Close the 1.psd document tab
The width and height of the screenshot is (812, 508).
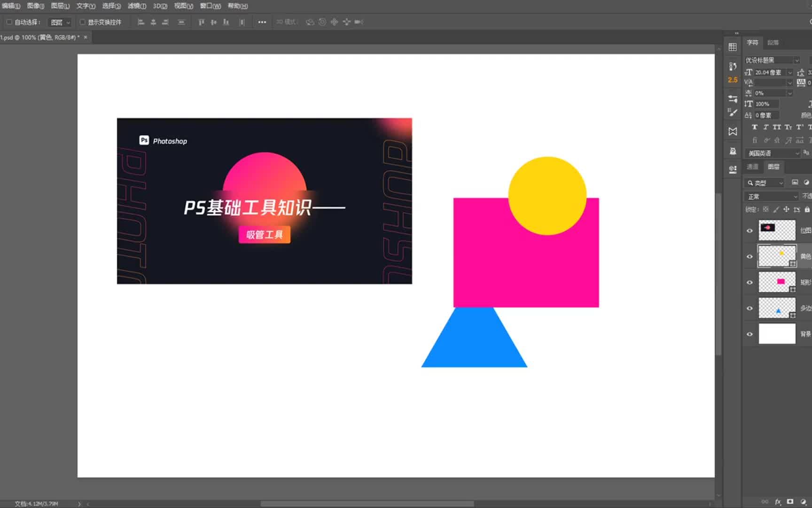[86, 38]
